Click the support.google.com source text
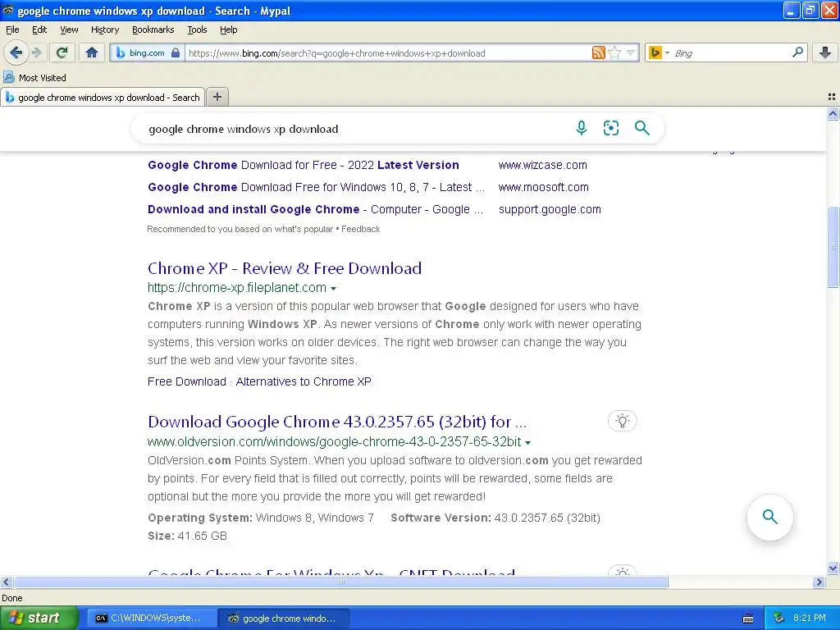The image size is (840, 630). pyautogui.click(x=550, y=209)
